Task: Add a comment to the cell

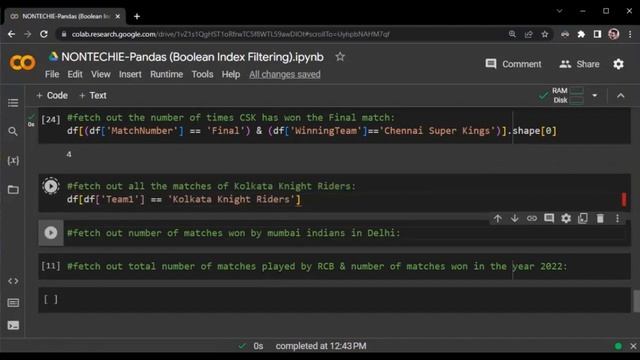Action: 549,218
